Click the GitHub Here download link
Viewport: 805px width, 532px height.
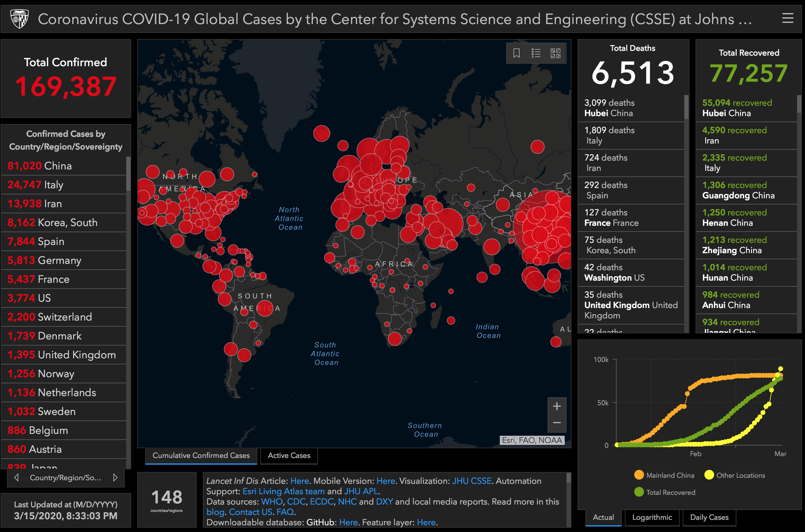click(x=348, y=523)
